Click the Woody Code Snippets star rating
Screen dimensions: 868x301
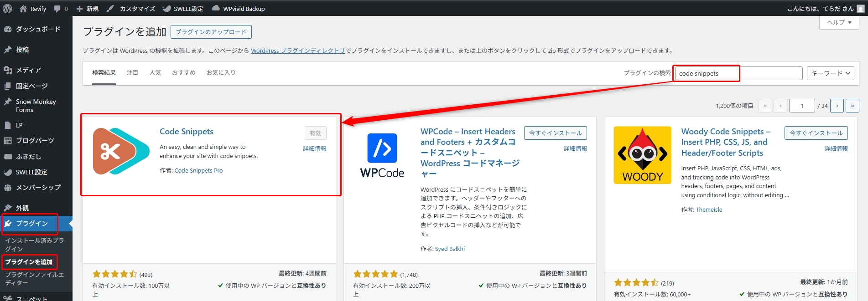point(636,283)
